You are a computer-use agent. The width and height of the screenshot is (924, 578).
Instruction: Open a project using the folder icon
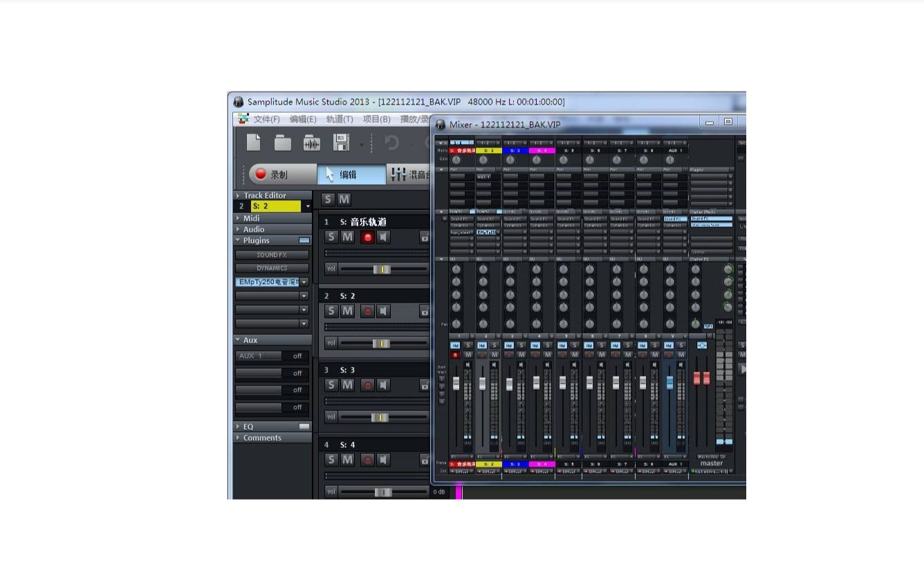point(282,143)
